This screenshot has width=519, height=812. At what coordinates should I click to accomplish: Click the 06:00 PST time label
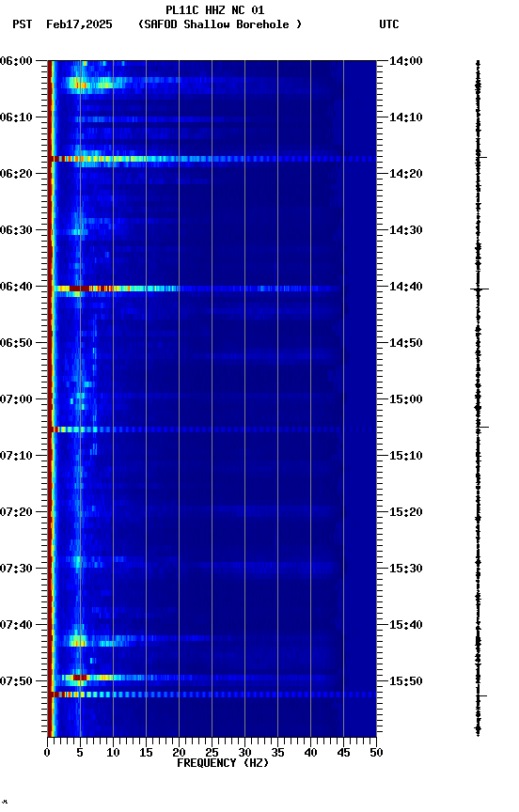tap(16, 61)
